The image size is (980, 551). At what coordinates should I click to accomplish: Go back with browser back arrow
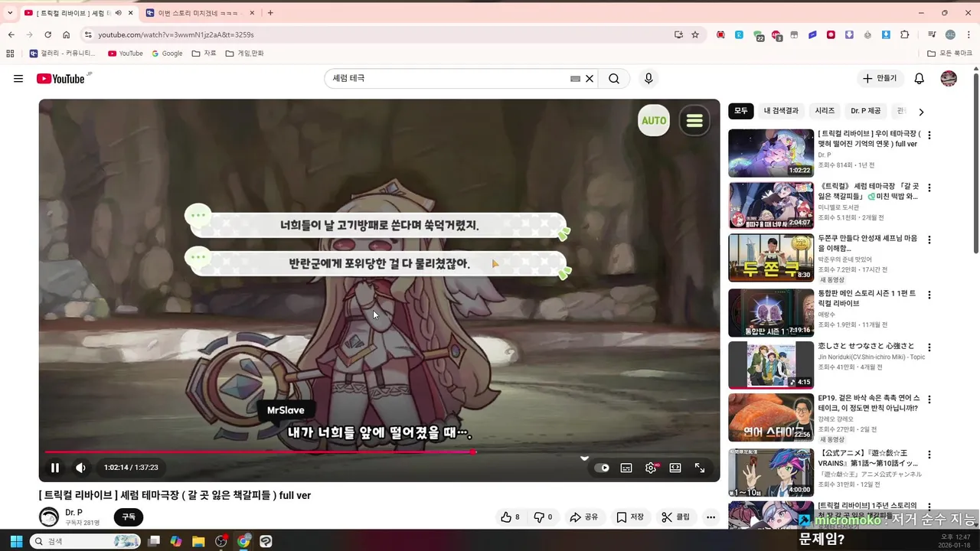pyautogui.click(x=11, y=34)
